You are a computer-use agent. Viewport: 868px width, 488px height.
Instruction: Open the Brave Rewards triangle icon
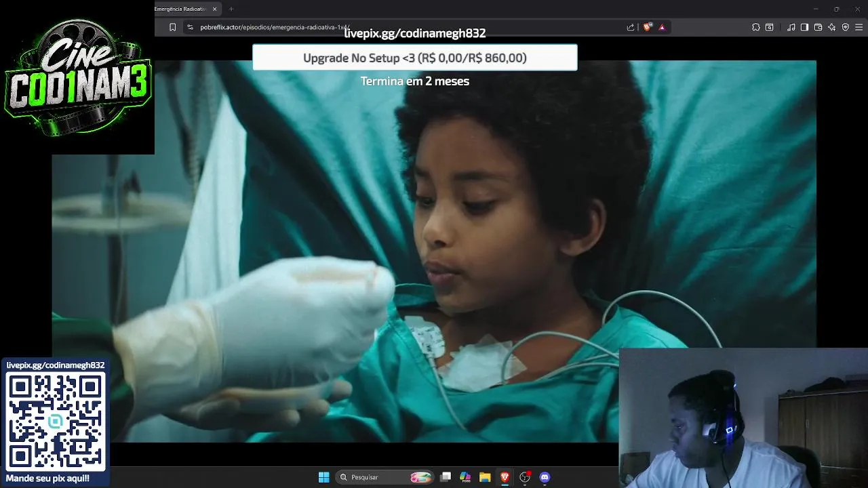coord(662,27)
